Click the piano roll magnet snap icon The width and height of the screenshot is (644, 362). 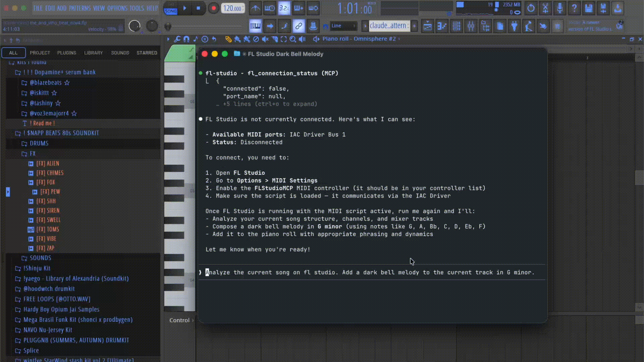point(186,39)
